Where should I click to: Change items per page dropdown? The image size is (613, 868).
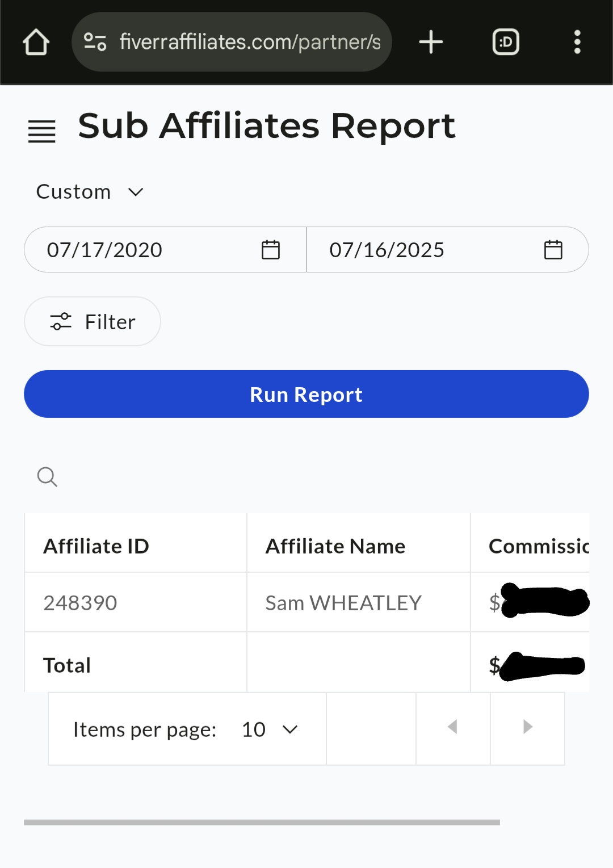[x=270, y=729]
